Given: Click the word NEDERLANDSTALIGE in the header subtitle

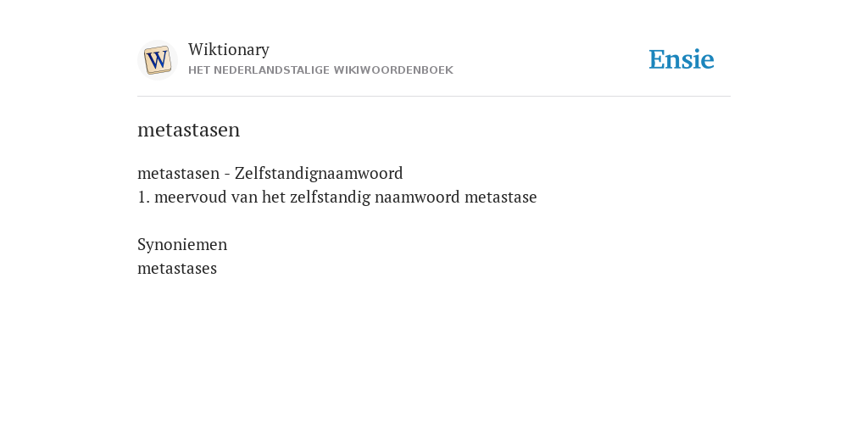Looking at the screenshot, I should [x=271, y=70].
